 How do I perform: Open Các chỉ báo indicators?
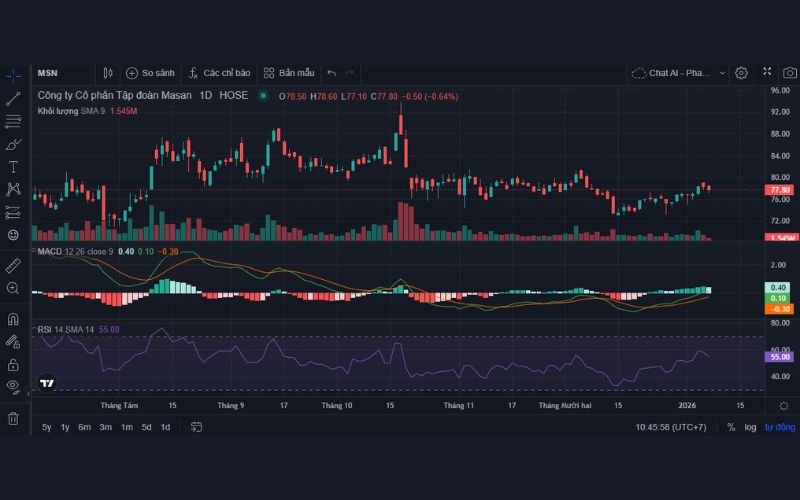tap(219, 73)
